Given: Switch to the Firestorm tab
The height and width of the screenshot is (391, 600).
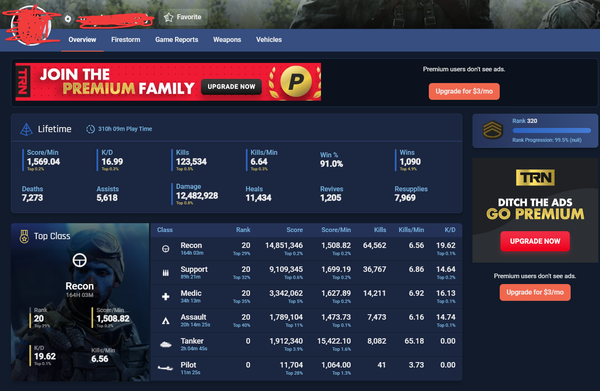Looking at the screenshot, I should [126, 39].
